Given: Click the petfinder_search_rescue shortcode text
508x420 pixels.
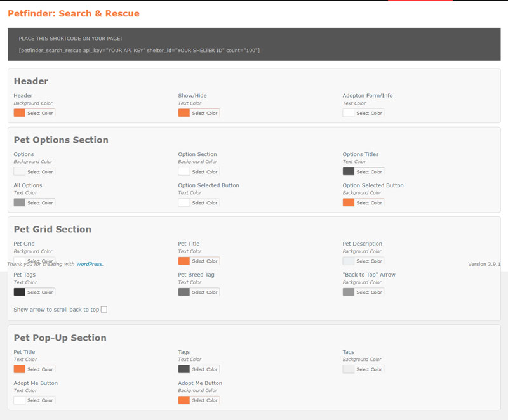Looking at the screenshot, I should pyautogui.click(x=139, y=51).
